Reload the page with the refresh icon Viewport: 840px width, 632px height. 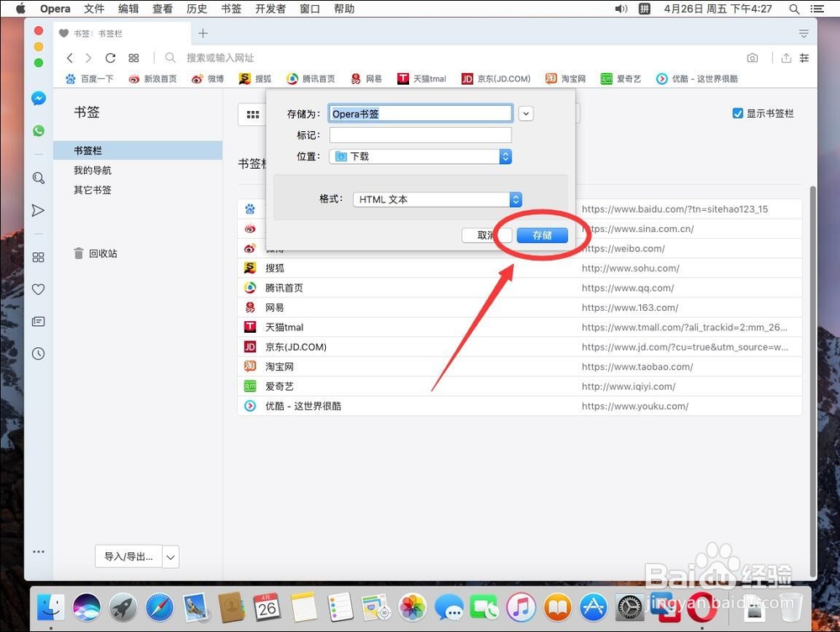[110, 58]
